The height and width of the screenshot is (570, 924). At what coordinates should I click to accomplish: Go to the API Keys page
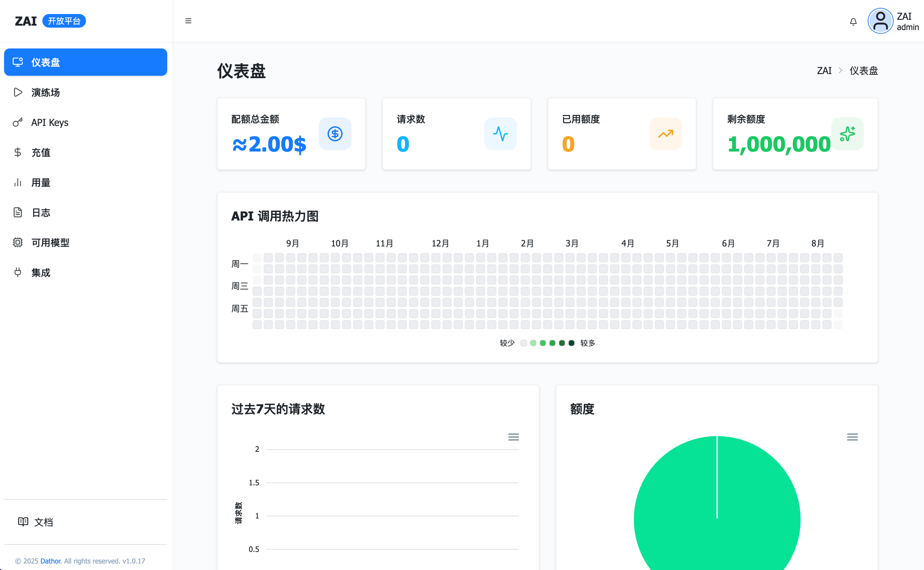[x=49, y=123]
